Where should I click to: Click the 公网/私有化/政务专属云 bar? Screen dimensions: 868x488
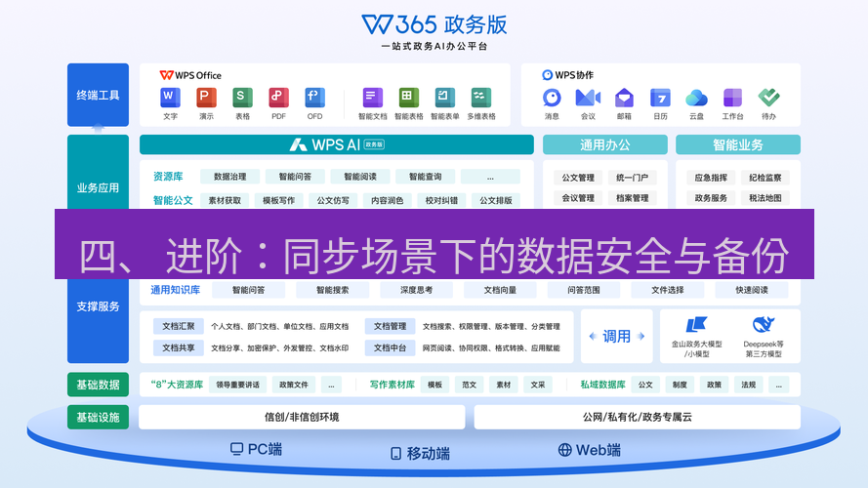pos(638,417)
